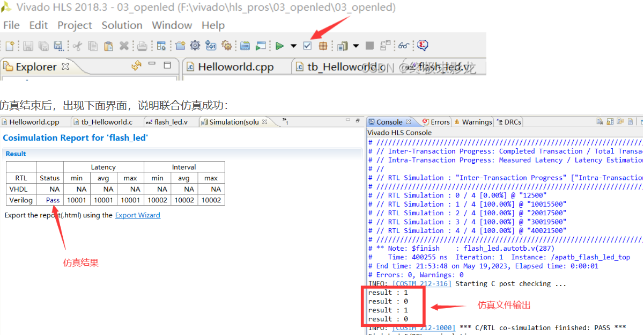Open the Help menu
This screenshot has height=335, width=644.
[213, 25]
